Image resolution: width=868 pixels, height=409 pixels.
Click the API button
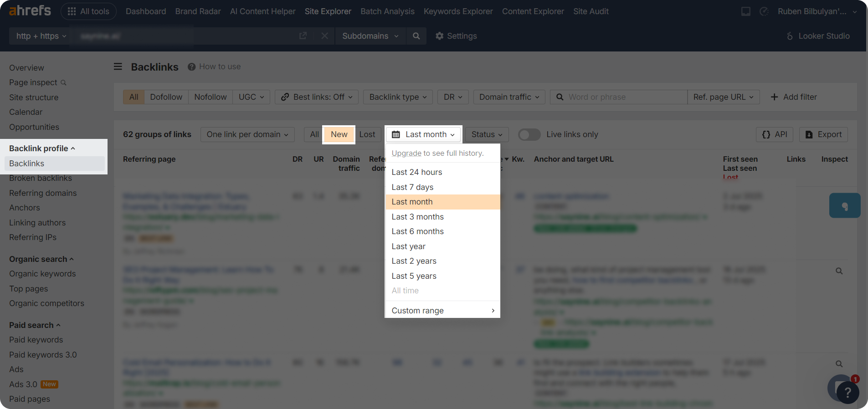click(x=775, y=134)
